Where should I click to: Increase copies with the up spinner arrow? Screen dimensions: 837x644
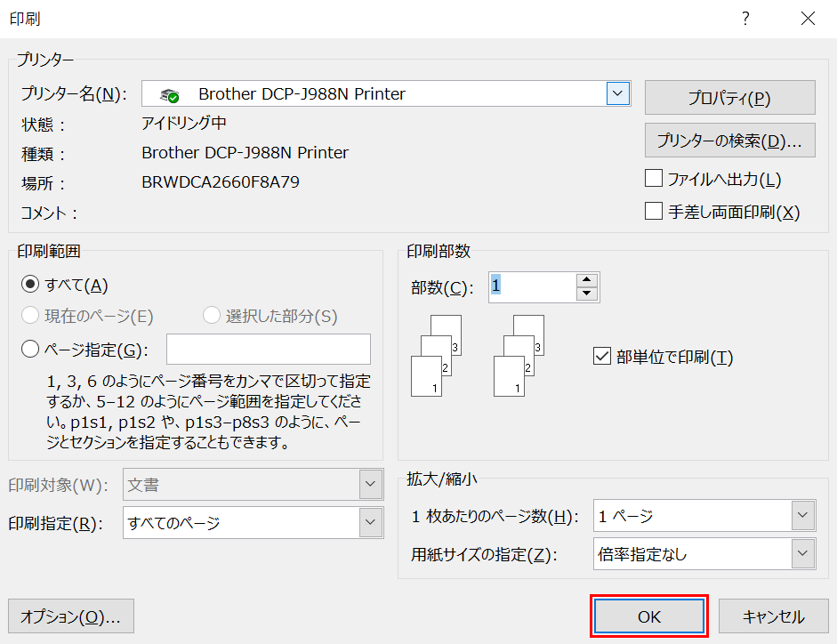click(587, 280)
